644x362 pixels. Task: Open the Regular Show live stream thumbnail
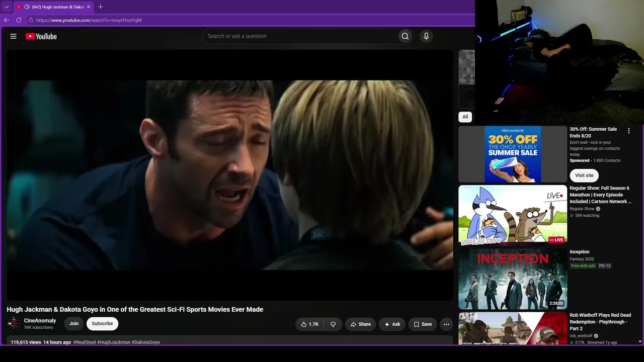[513, 215]
